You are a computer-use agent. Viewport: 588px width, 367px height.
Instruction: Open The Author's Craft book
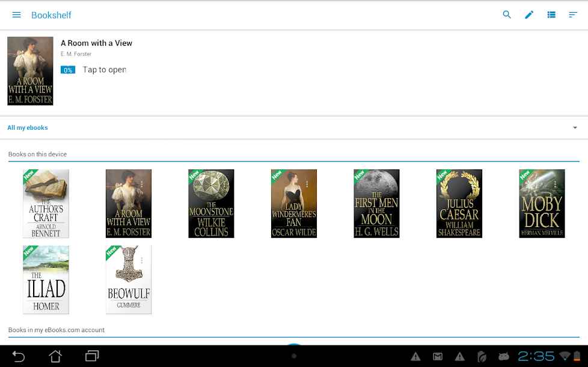[46, 204]
